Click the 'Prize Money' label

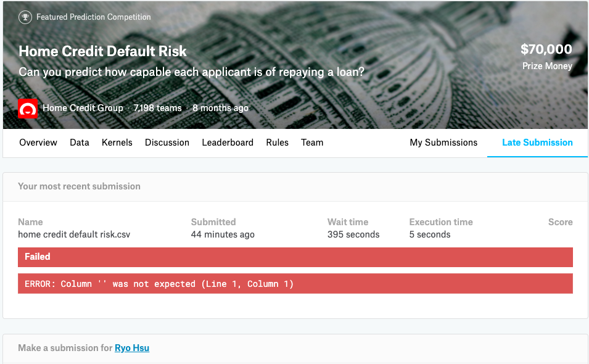(x=547, y=66)
